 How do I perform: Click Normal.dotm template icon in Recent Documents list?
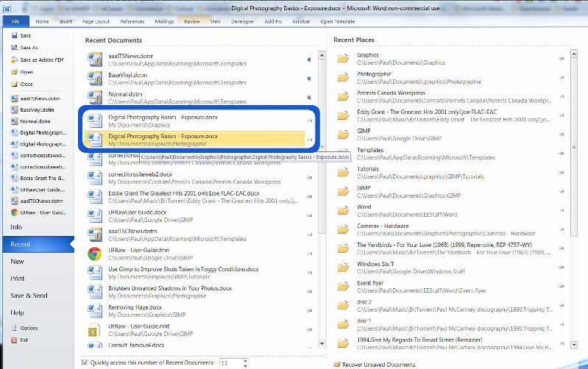point(94,98)
